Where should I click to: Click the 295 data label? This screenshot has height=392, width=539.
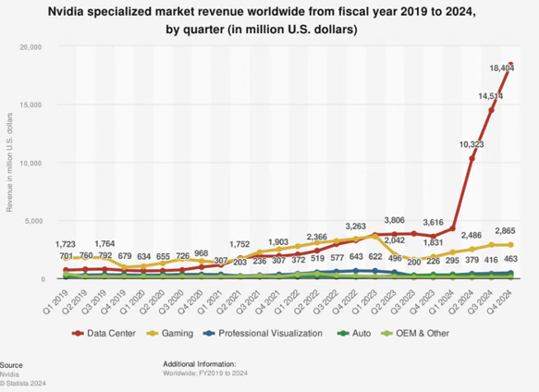(452, 261)
